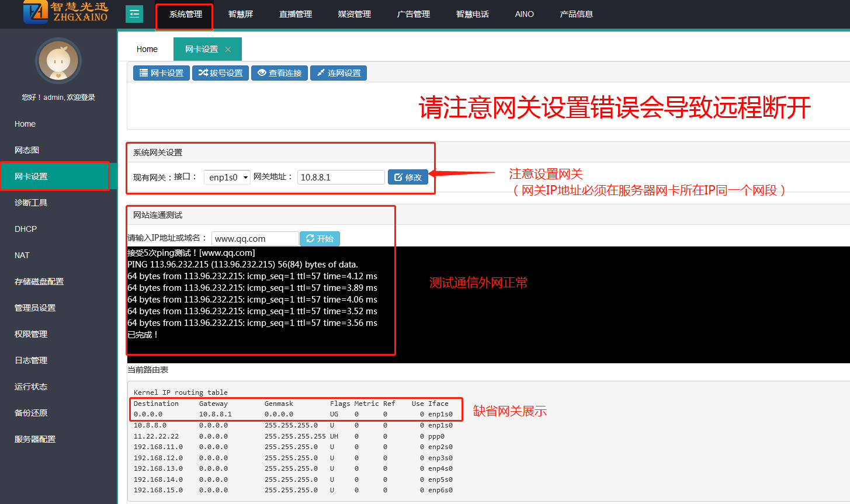Viewport: 850px width, 504px height.
Task: Open the 连网设置 toolbar button
Action: pyautogui.click(x=338, y=73)
